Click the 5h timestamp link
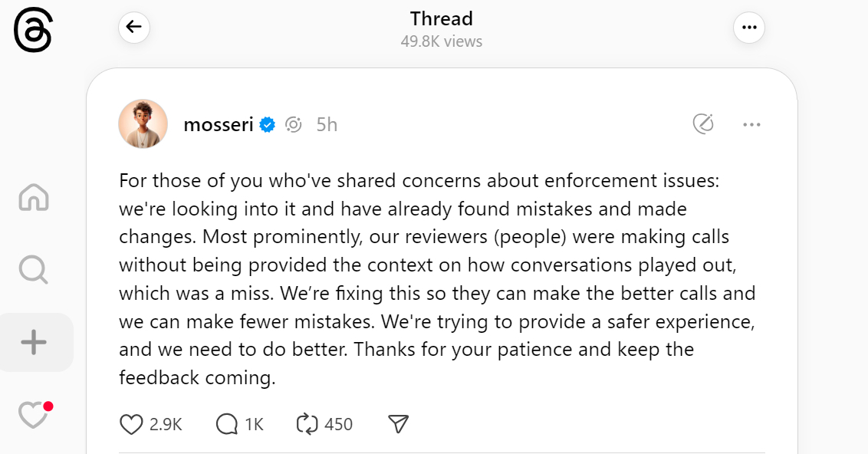 pyautogui.click(x=327, y=124)
